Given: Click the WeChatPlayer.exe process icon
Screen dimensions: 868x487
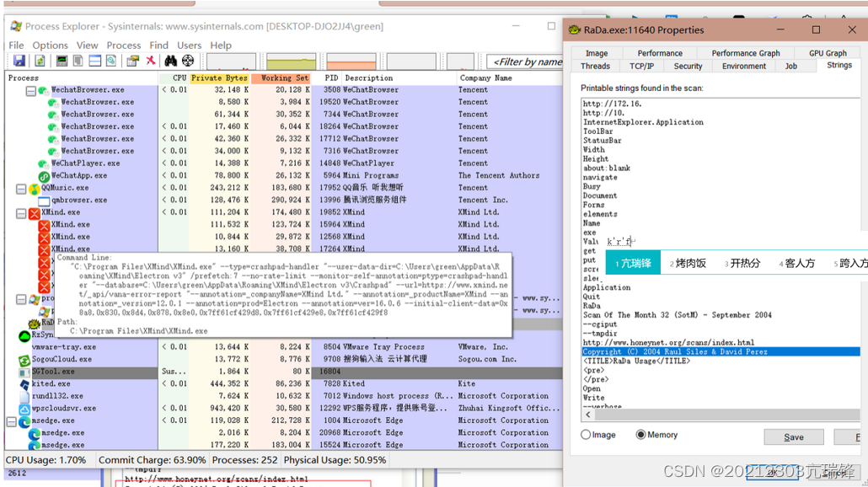Looking at the screenshot, I should (x=43, y=163).
